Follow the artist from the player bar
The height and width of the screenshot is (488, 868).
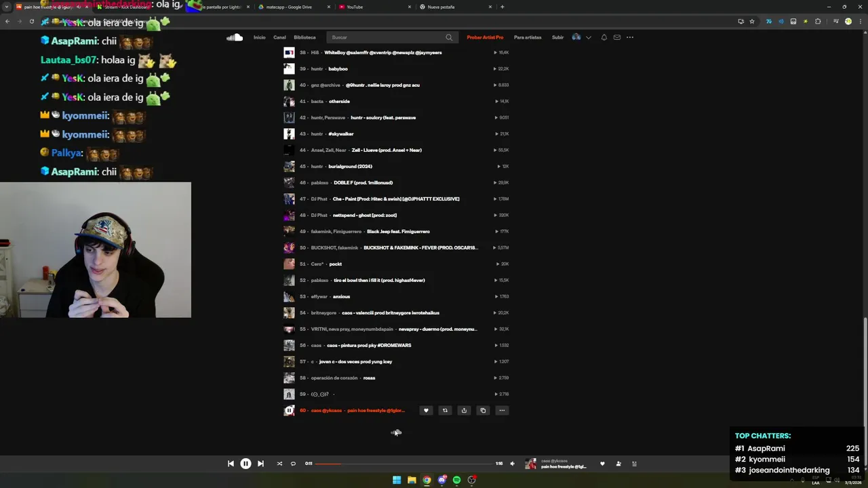618,464
